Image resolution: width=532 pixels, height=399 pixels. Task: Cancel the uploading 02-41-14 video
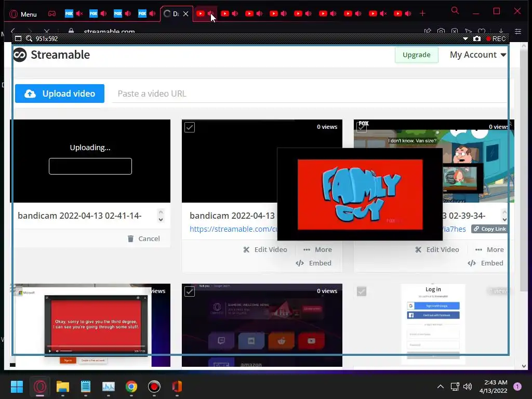(144, 238)
